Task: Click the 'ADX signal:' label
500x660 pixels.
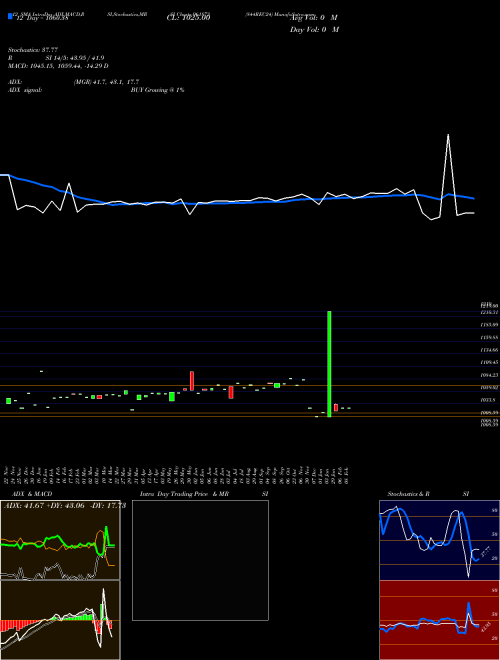Action: pyautogui.click(x=25, y=90)
